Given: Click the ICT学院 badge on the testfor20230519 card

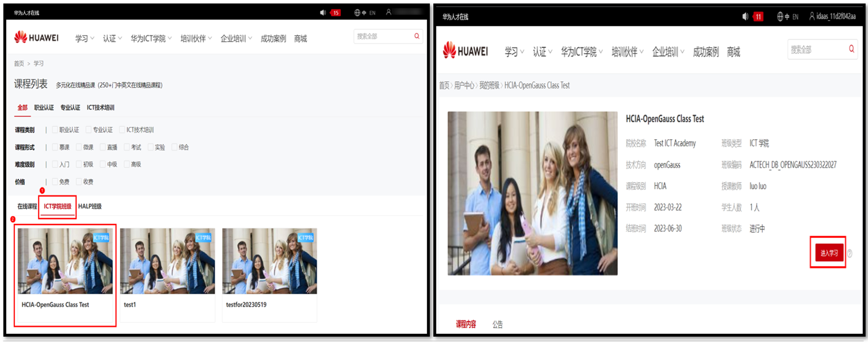Looking at the screenshot, I should (306, 237).
